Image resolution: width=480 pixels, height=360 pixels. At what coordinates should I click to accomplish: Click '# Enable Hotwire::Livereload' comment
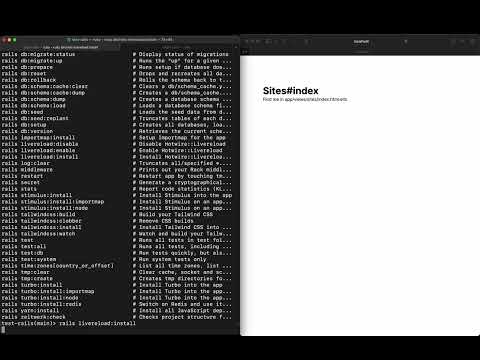pyautogui.click(x=177, y=150)
